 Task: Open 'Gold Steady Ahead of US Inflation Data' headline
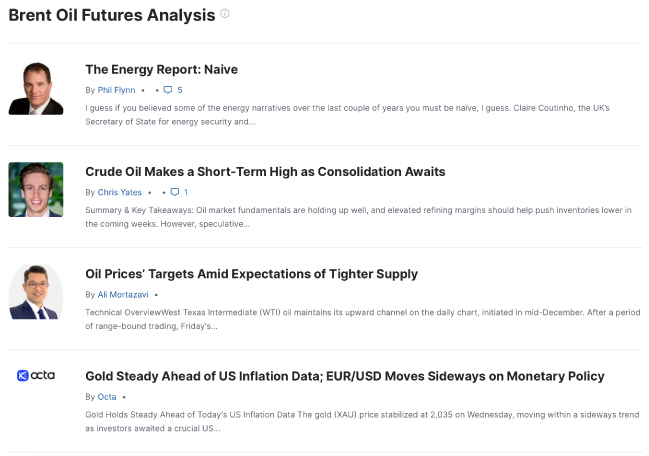345,376
